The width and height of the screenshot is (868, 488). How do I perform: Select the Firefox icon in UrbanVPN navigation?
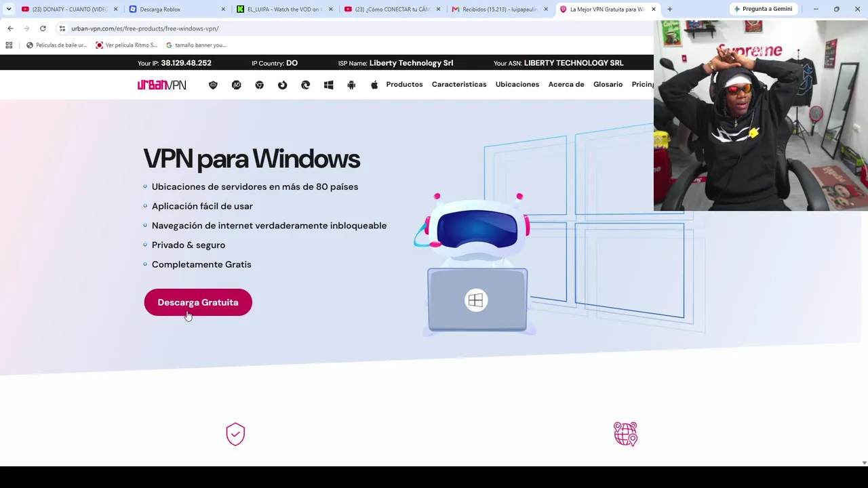[x=282, y=85]
